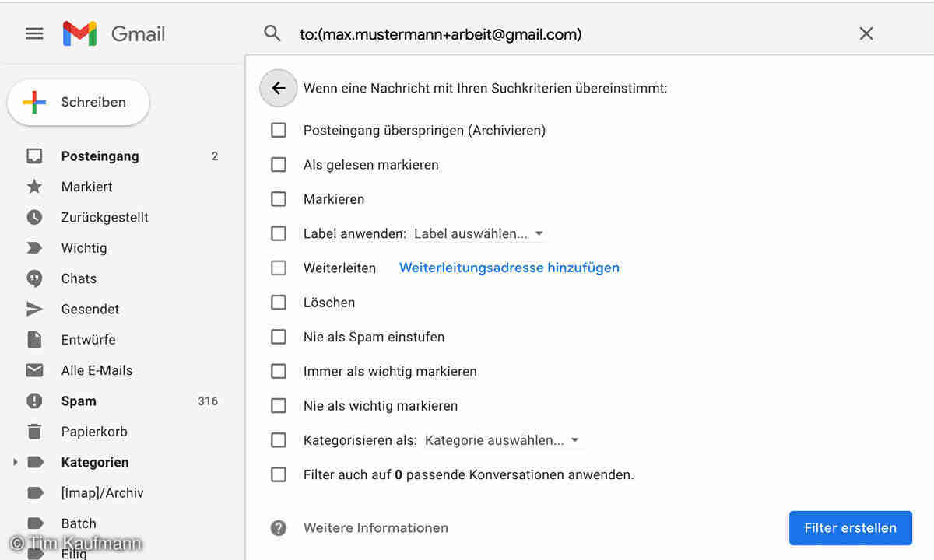
Task: Click the Papierkorb trash icon
Action: [34, 432]
